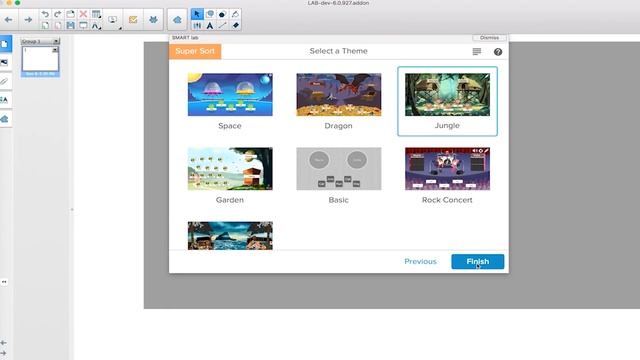The width and height of the screenshot is (640, 360).
Task: Select the Eraser tool
Action: 236,26
